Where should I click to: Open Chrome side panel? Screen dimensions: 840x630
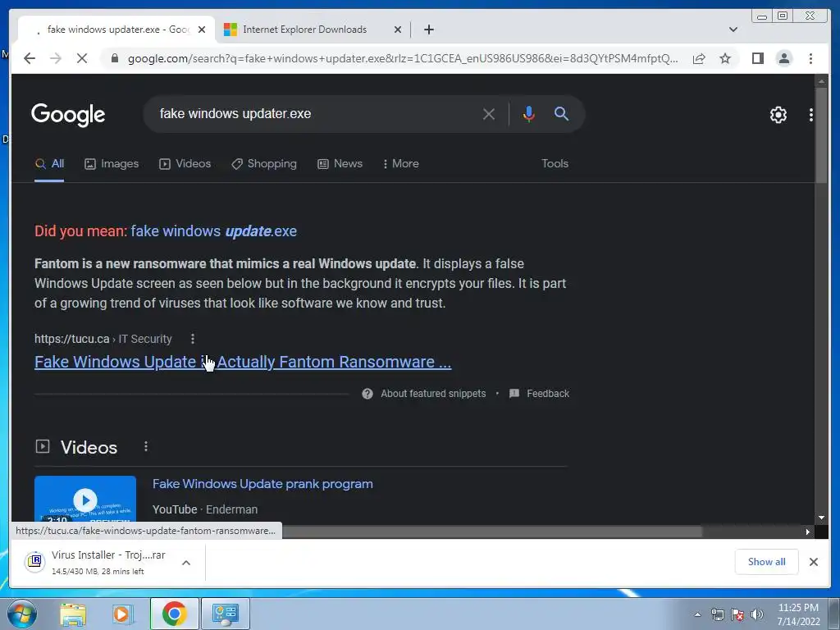pyautogui.click(x=757, y=58)
